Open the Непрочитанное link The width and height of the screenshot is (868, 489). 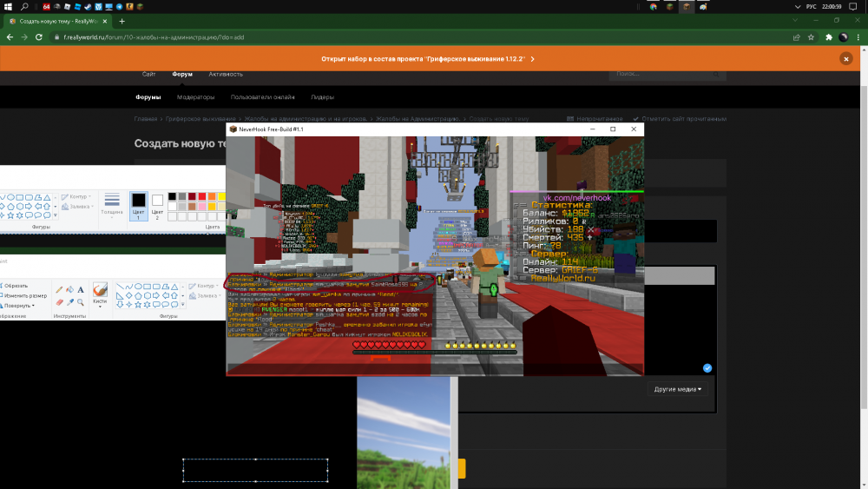[595, 118]
